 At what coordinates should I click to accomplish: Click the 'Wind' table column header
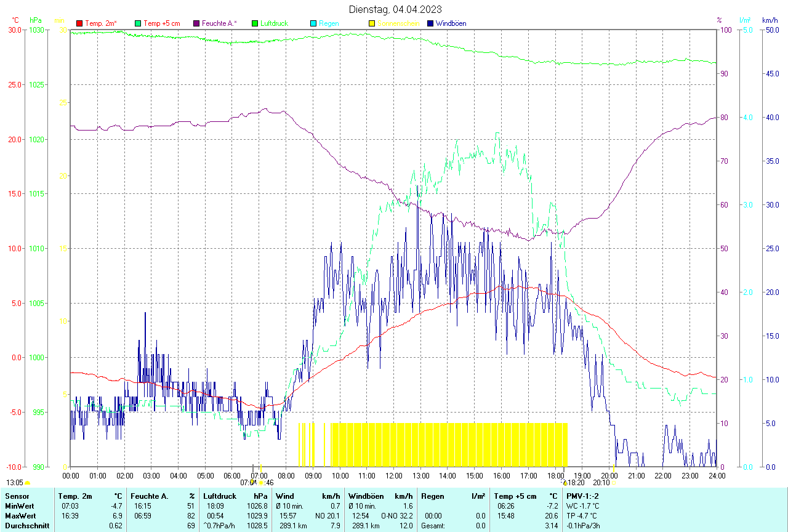coord(285,496)
